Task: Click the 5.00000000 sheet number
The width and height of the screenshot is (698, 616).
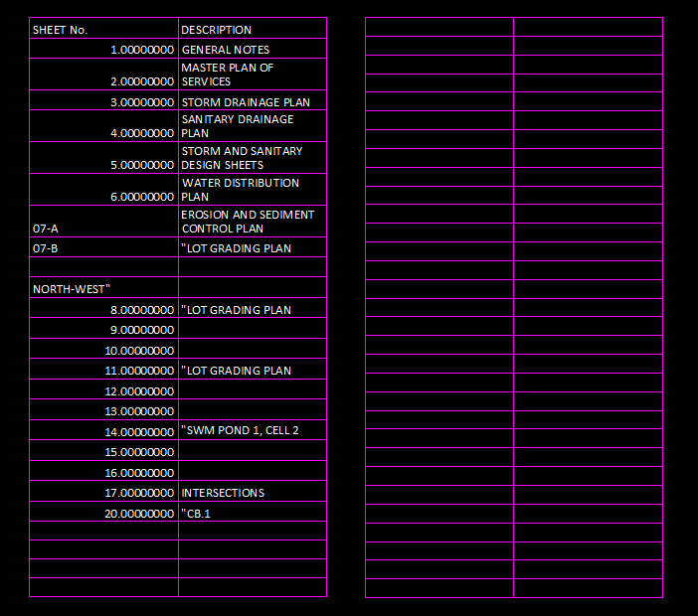Action: click(142, 166)
